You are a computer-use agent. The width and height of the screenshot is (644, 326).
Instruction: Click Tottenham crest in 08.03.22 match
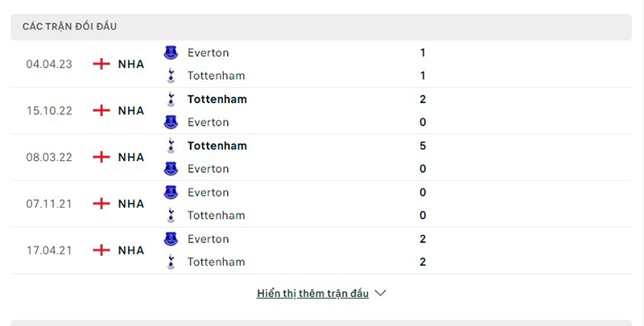(x=171, y=146)
